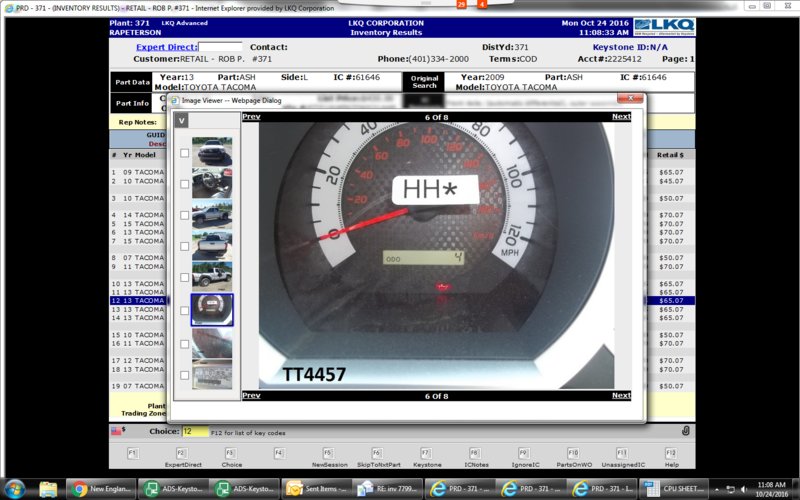
Task: Open File Explorer from the taskbar
Action: tap(48, 489)
